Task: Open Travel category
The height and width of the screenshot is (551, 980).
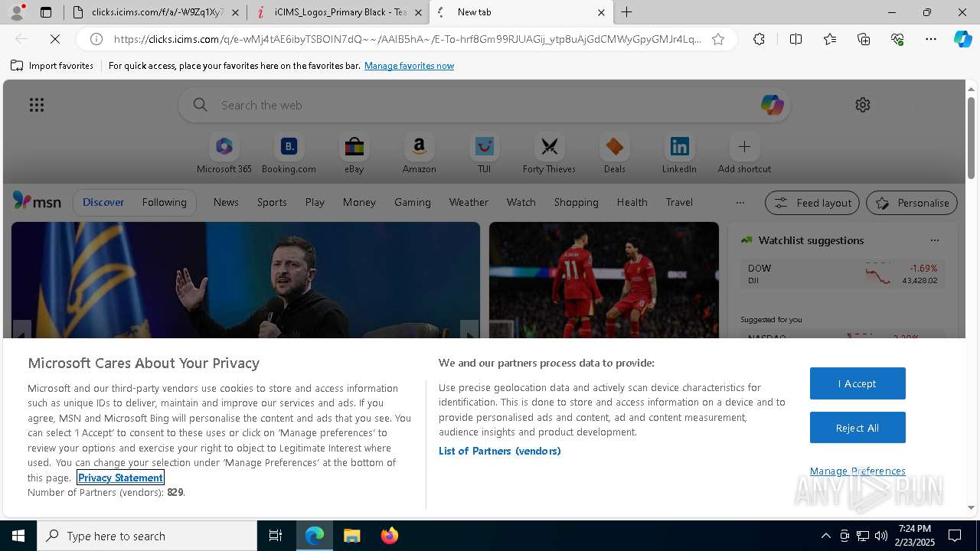Action: [679, 202]
